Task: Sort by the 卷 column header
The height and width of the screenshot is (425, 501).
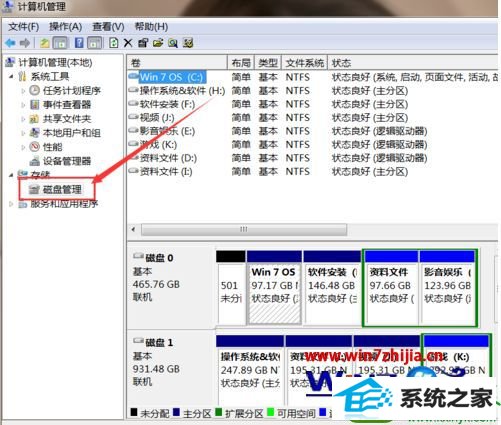Action: (x=177, y=63)
